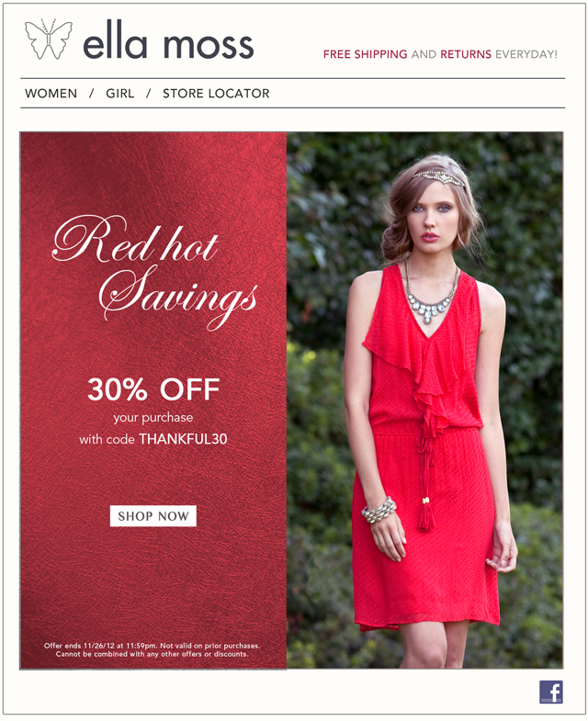This screenshot has height=721, width=588.
Task: Click the THANKFUL30 promo code
Action: tap(183, 439)
